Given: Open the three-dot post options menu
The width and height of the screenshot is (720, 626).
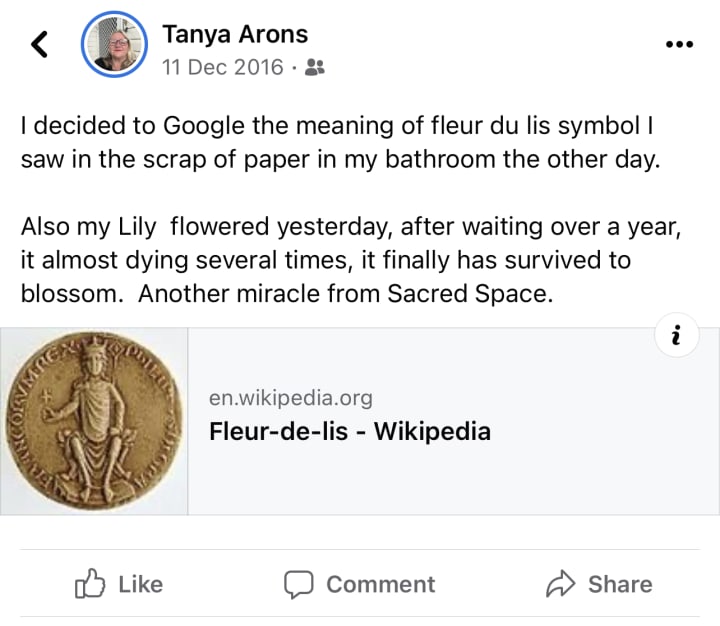Looking at the screenshot, I should tap(678, 44).
